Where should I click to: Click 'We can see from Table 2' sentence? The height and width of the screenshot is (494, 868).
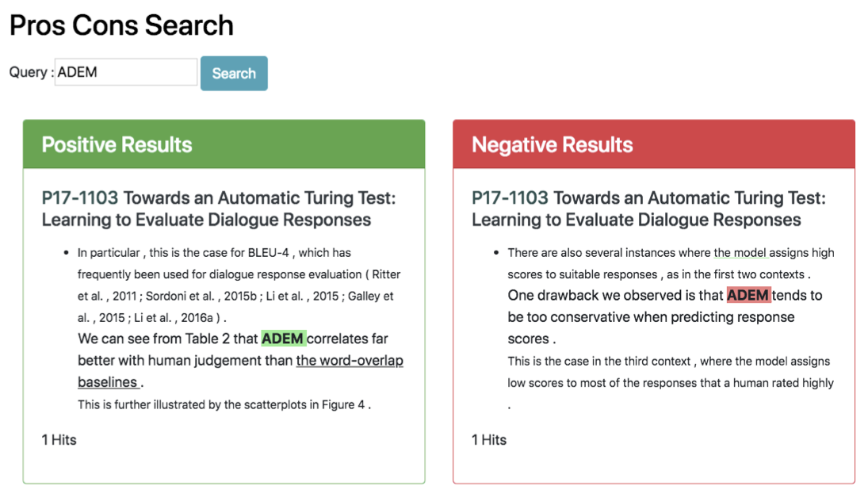coord(240,361)
